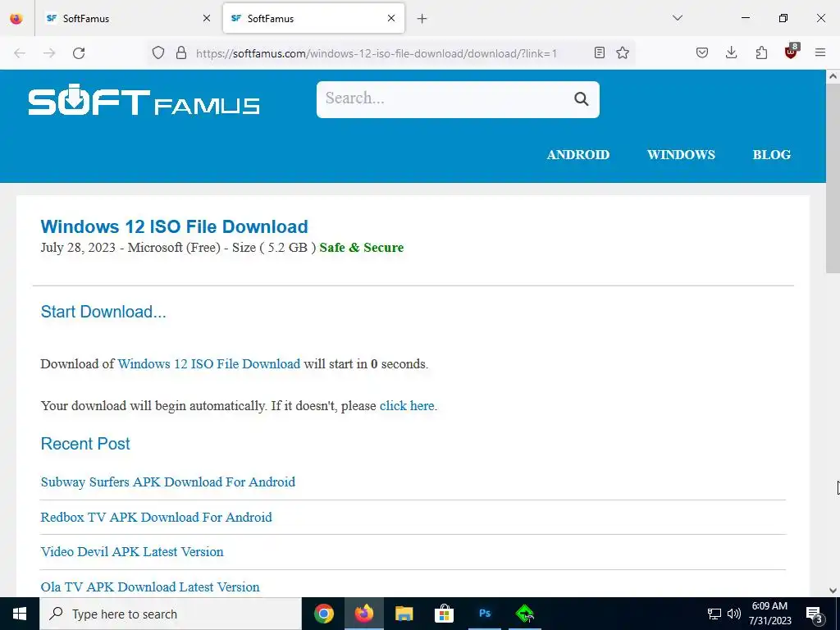Open the volume speaker tray icon
The height and width of the screenshot is (630, 840).
pyautogui.click(x=734, y=614)
